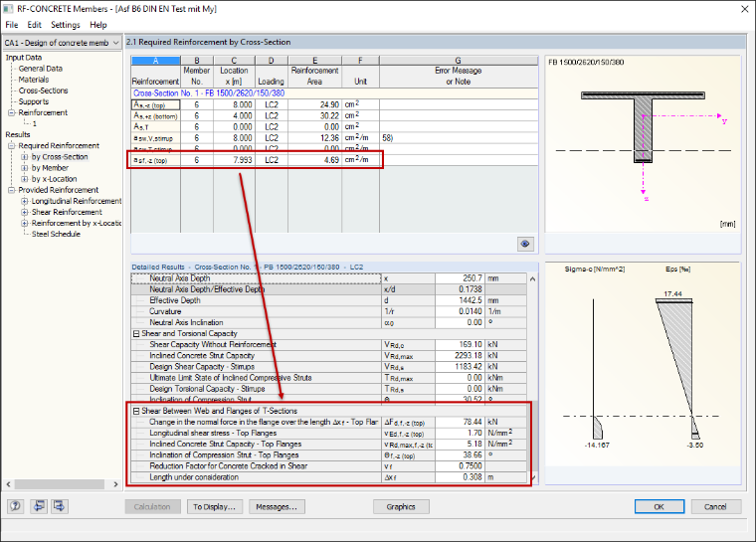Click the RF-CONCRETE Members title bar icon
Viewport: 756px width, 542px height.
coord(8,9)
